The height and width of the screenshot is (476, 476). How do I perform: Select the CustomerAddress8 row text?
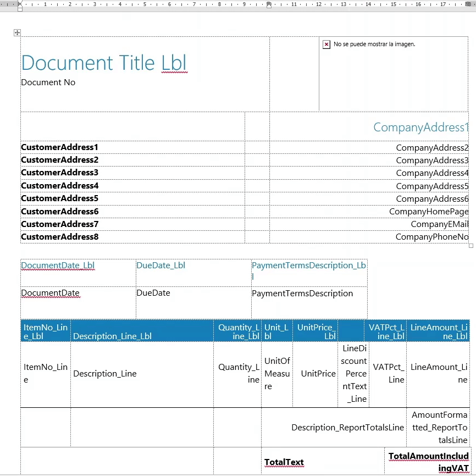[x=59, y=237]
